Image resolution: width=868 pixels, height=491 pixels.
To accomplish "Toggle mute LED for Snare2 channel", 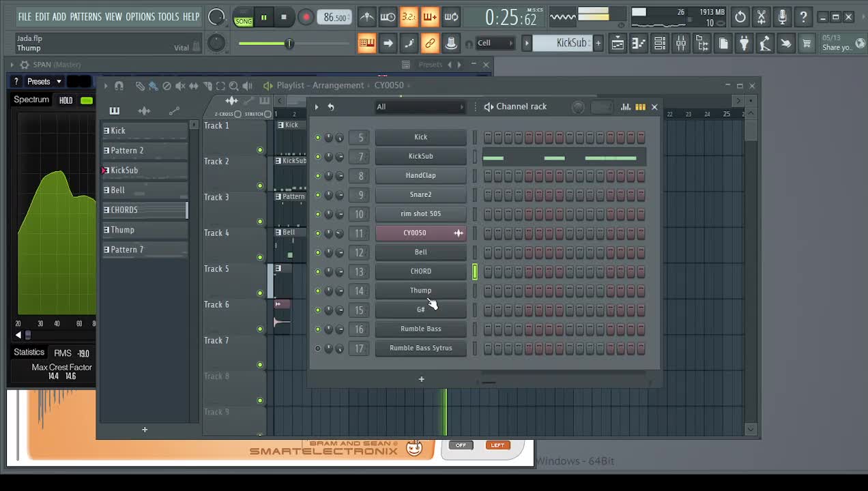I will pyautogui.click(x=317, y=195).
